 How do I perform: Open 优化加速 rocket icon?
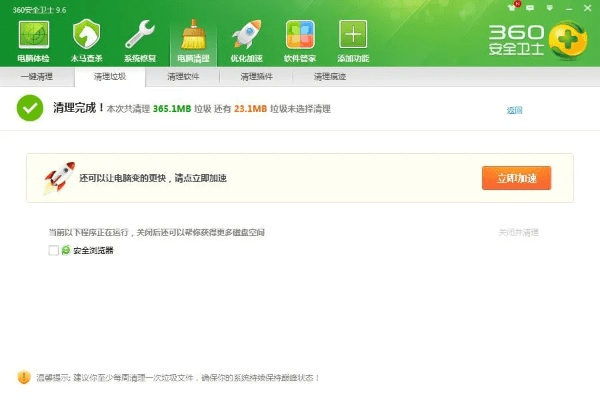click(247, 34)
